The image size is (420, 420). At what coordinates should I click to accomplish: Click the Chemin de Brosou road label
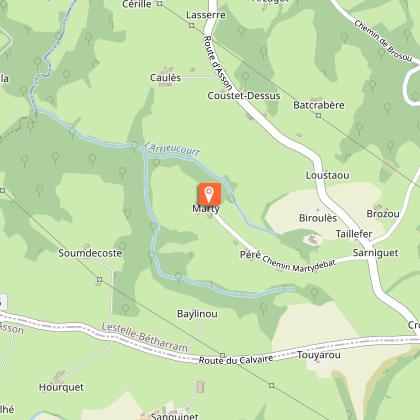point(383,41)
